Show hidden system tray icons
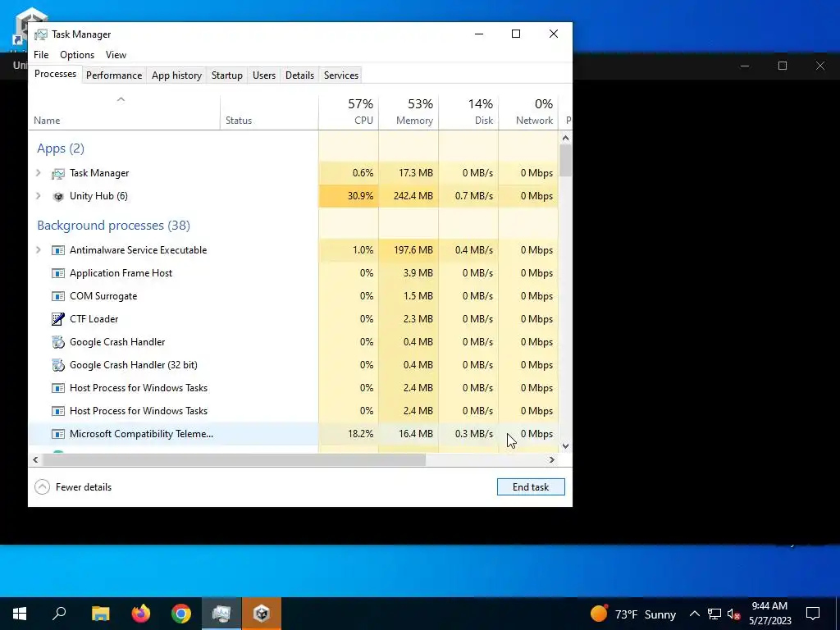 tap(694, 614)
